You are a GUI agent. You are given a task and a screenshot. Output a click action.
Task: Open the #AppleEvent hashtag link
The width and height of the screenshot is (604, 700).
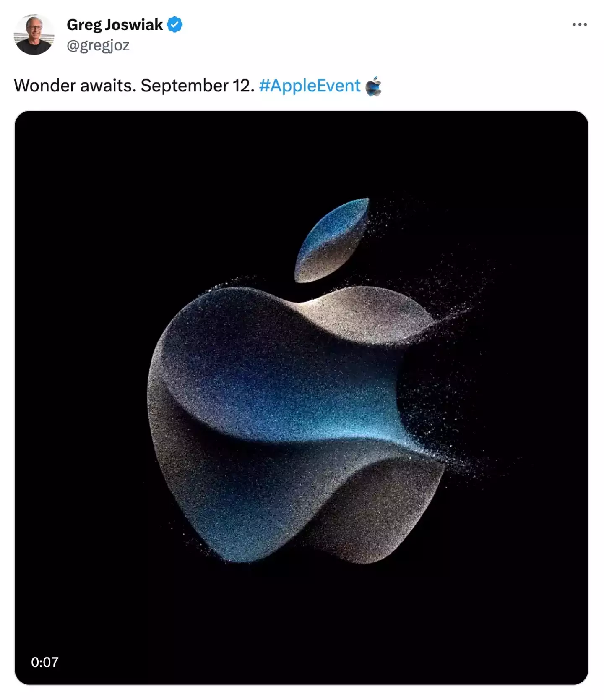(x=310, y=86)
